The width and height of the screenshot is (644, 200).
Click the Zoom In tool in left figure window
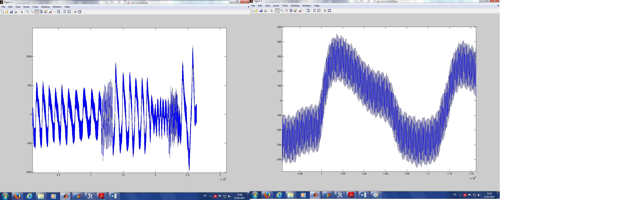(x=28, y=12)
